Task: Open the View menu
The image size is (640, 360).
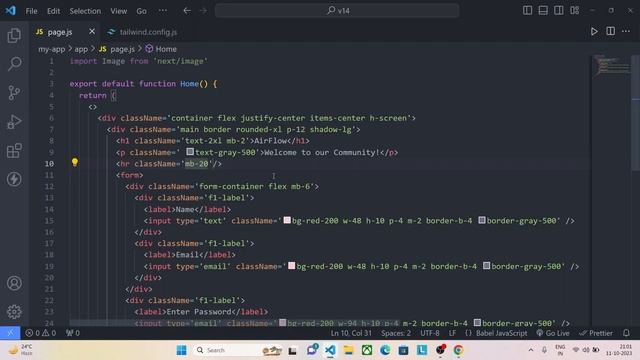Action: pyautogui.click(x=118, y=11)
